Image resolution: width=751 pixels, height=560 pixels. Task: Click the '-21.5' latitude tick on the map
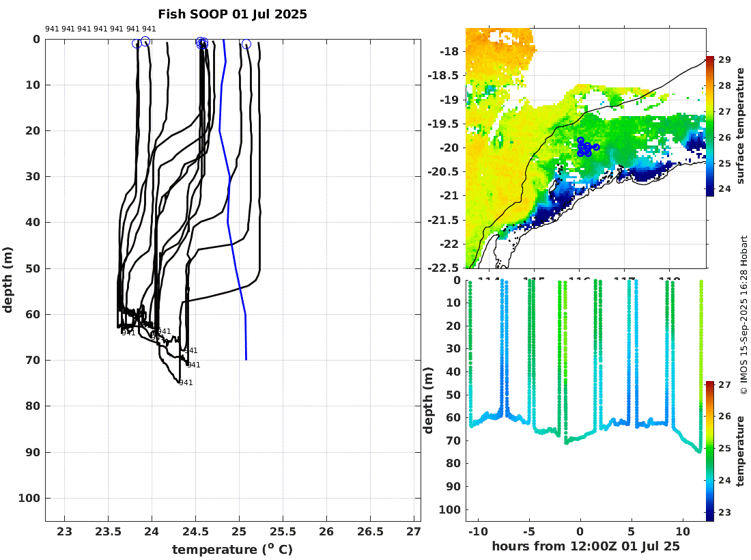tap(443, 220)
